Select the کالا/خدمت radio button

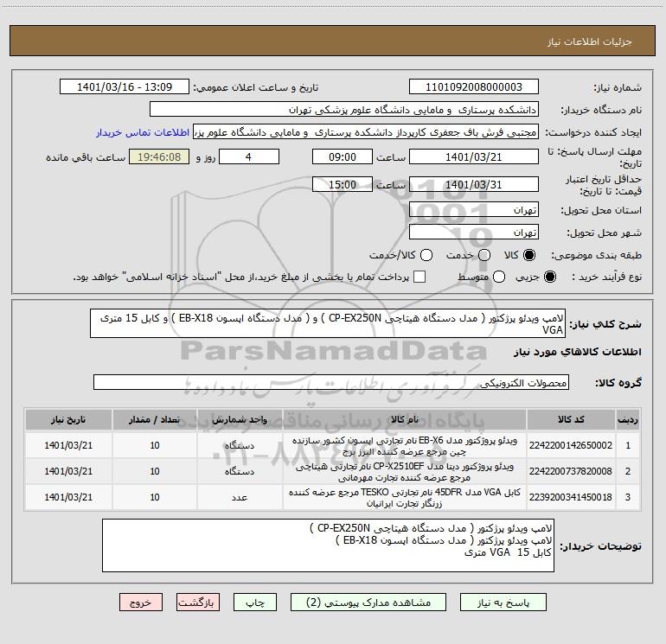(x=426, y=255)
